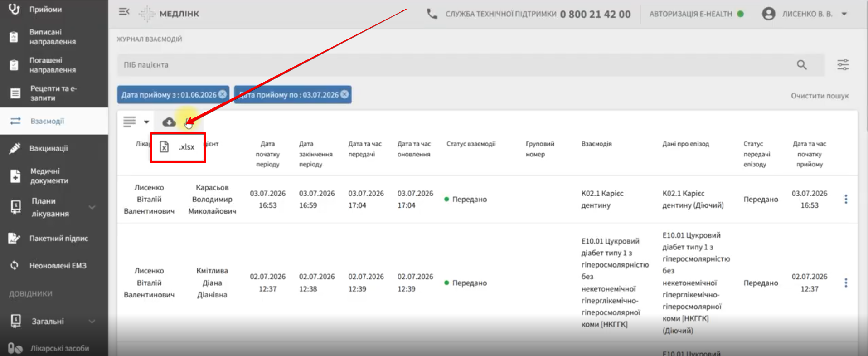Click the Прийоми stethoscope icon
This screenshot has width=868, height=356.
click(14, 9)
